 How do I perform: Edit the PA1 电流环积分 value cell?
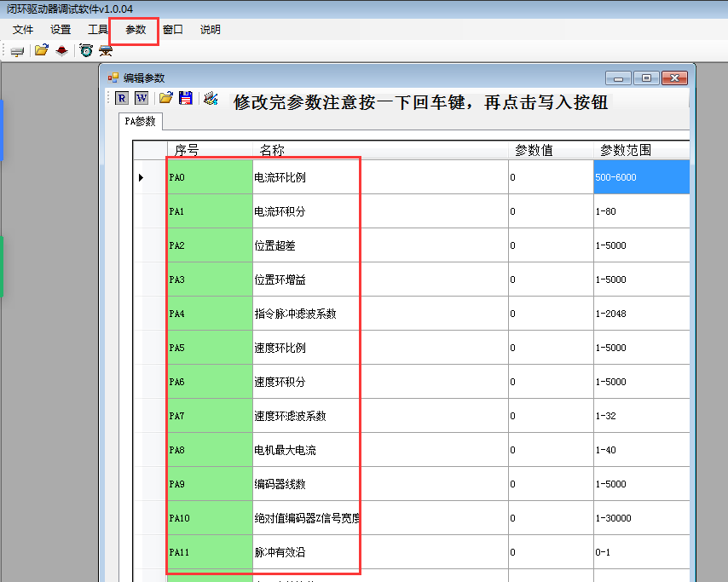click(551, 211)
